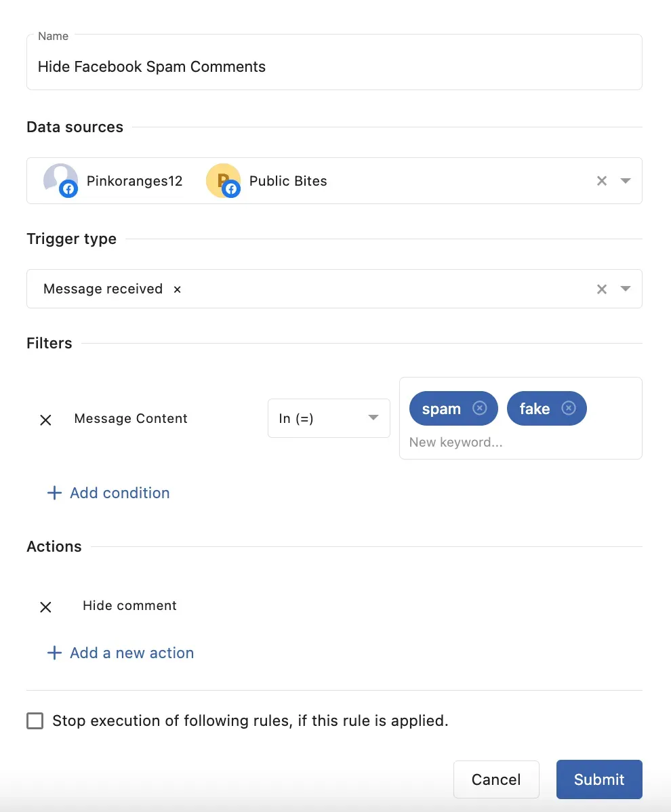Expand the Data sources dropdown arrow

point(626,181)
